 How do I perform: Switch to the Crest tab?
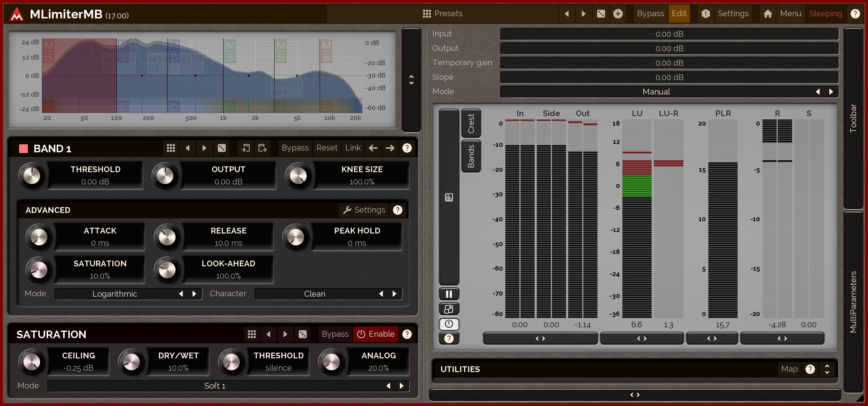[471, 123]
